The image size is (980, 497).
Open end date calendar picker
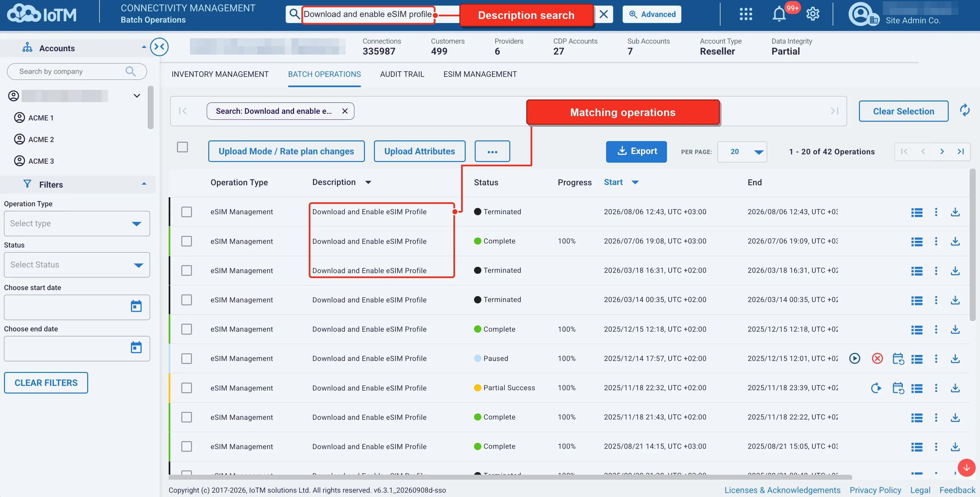point(136,347)
